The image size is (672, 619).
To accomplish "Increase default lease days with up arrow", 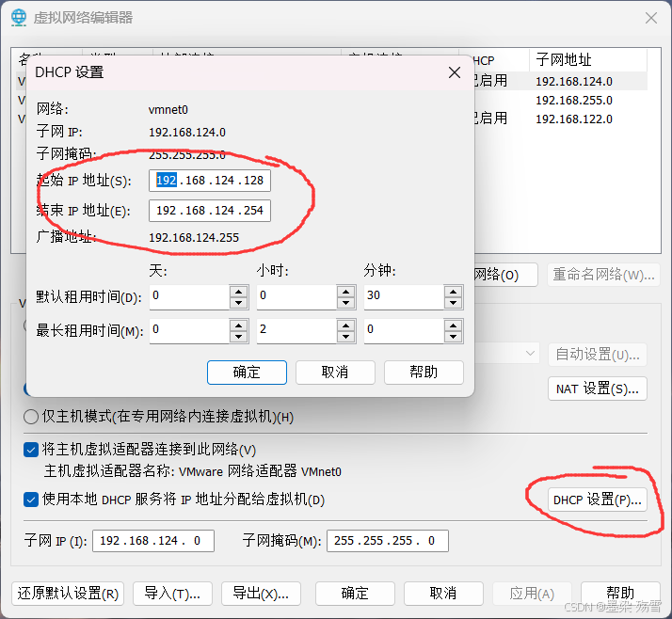I will click(239, 292).
